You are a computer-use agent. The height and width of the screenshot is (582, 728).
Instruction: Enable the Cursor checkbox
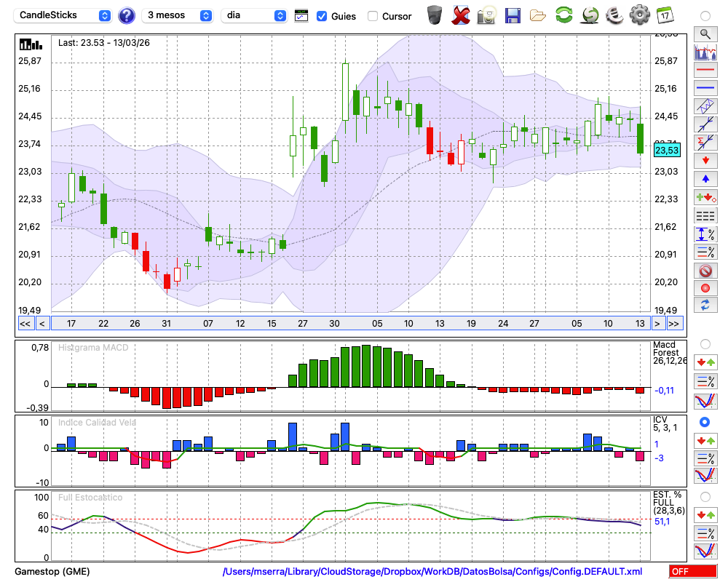coord(373,16)
